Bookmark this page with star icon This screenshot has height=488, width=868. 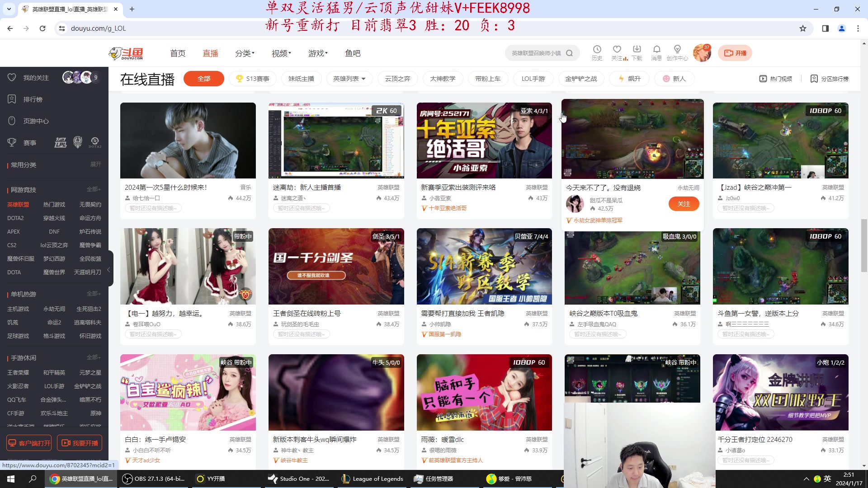click(x=803, y=28)
